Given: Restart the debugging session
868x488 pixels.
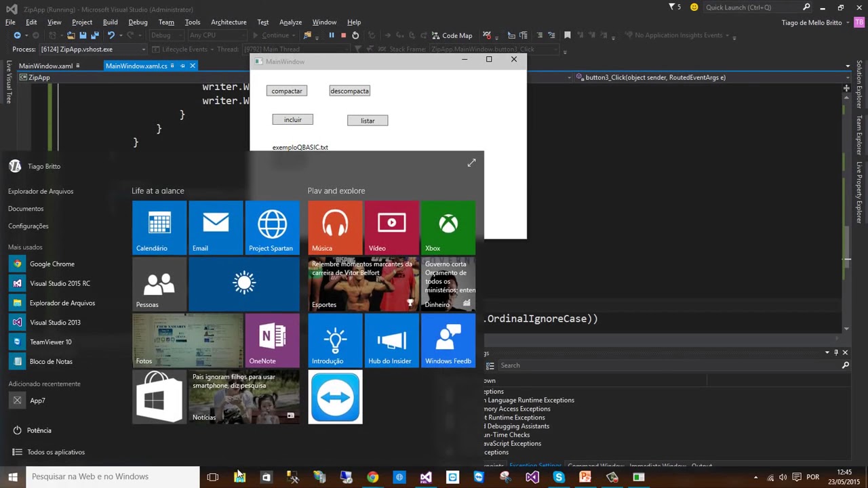Looking at the screenshot, I should (355, 35).
